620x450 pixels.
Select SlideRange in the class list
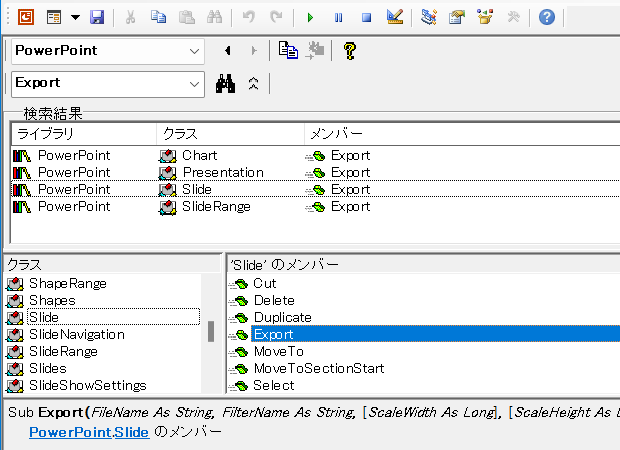pos(63,352)
